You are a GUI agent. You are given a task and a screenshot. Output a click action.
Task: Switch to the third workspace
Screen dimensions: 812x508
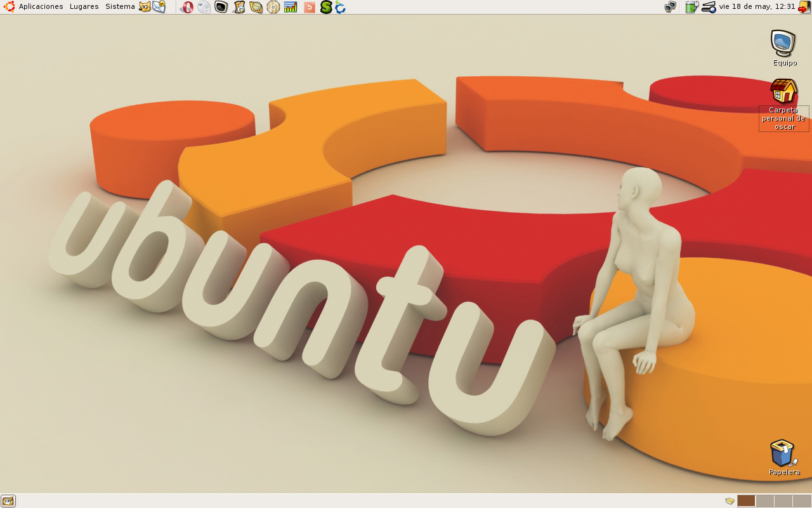(783, 501)
